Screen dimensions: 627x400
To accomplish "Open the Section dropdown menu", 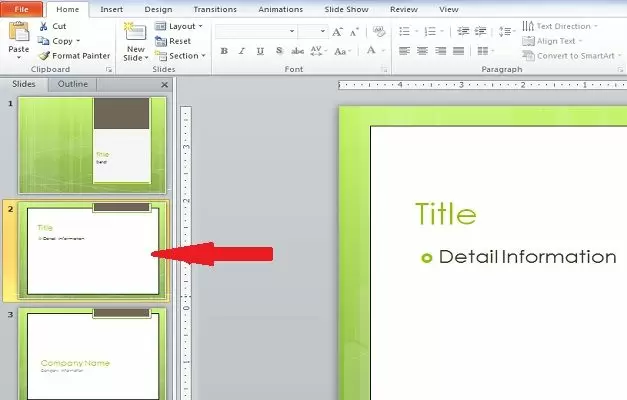I will click(180, 56).
